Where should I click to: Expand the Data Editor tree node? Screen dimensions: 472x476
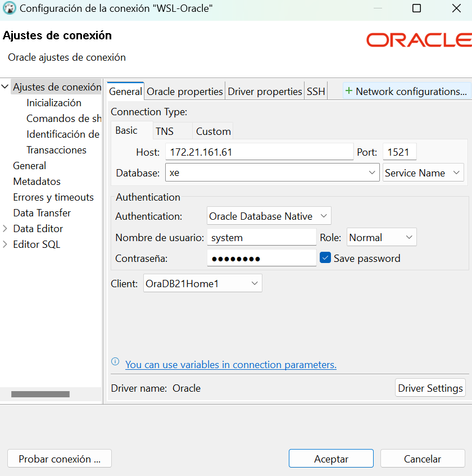5,229
